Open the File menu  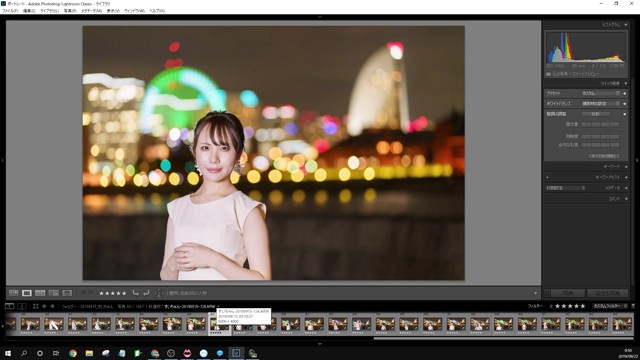tap(10, 11)
